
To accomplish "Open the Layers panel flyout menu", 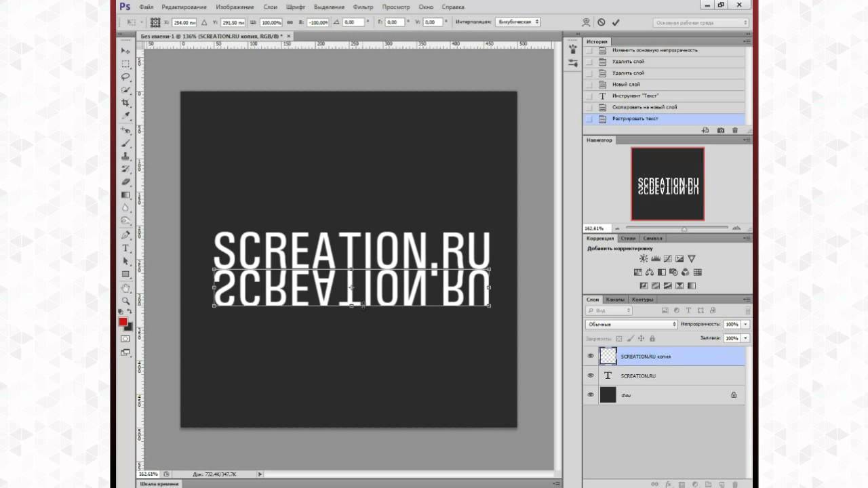I will [x=747, y=300].
